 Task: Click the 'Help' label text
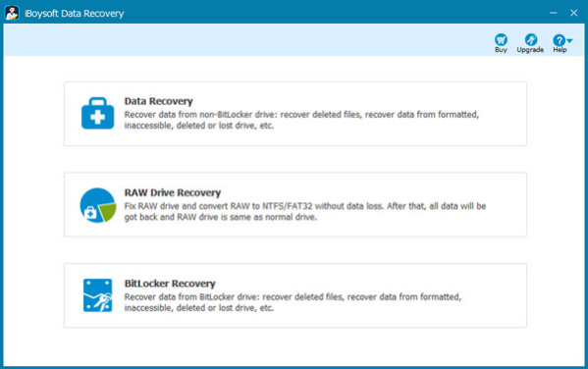click(560, 50)
